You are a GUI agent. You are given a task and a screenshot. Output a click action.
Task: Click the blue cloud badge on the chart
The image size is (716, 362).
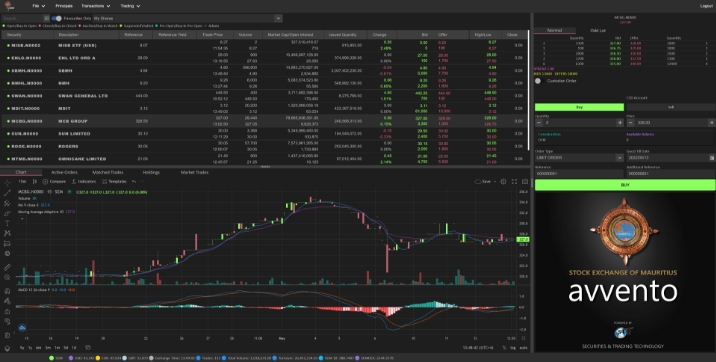[x=21, y=327]
